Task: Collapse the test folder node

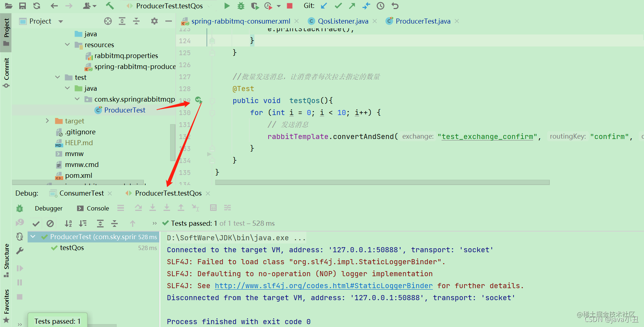Action: click(x=57, y=77)
